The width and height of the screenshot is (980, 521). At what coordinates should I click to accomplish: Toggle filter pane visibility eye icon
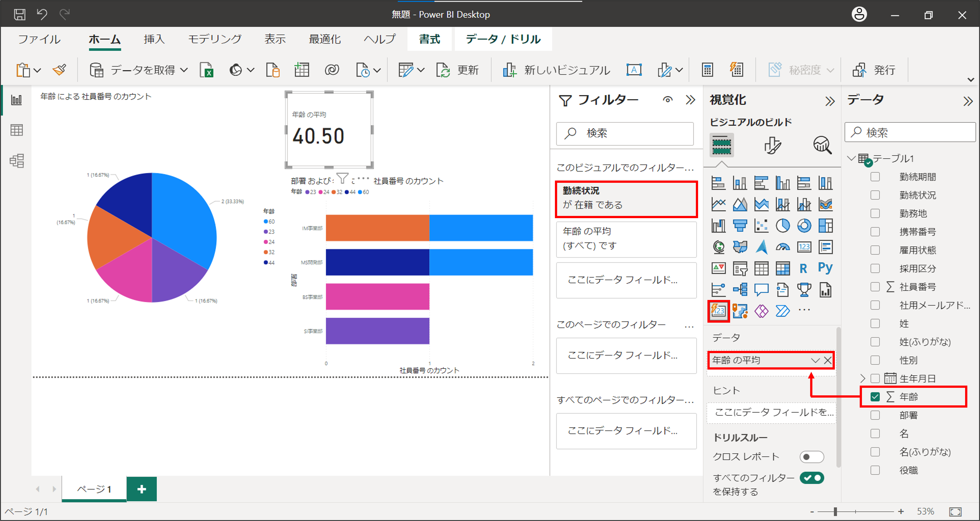[x=667, y=100]
